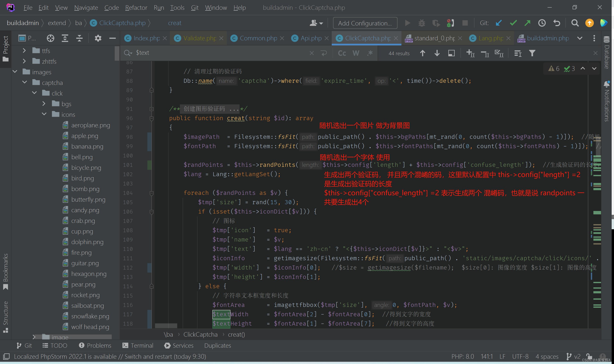Collapse the click folder
This screenshot has width=614, height=364.
click(x=34, y=93)
